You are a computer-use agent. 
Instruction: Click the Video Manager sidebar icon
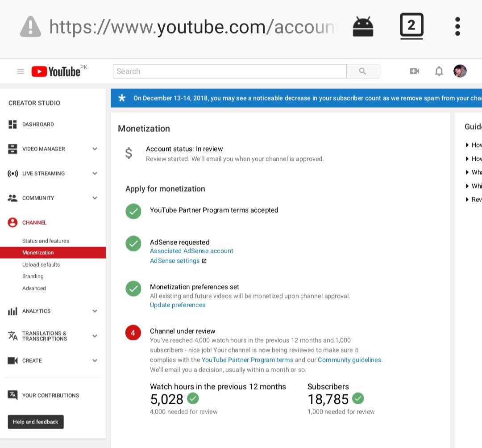coord(12,149)
